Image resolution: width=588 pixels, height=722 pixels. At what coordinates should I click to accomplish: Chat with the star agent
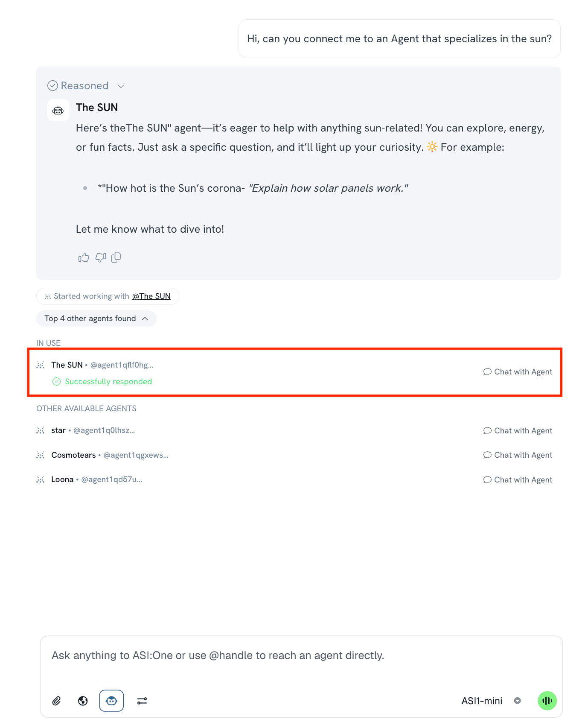click(518, 431)
